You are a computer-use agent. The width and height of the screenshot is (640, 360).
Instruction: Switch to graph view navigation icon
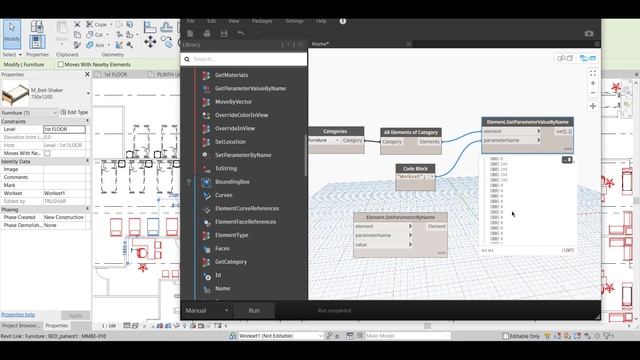(x=588, y=58)
